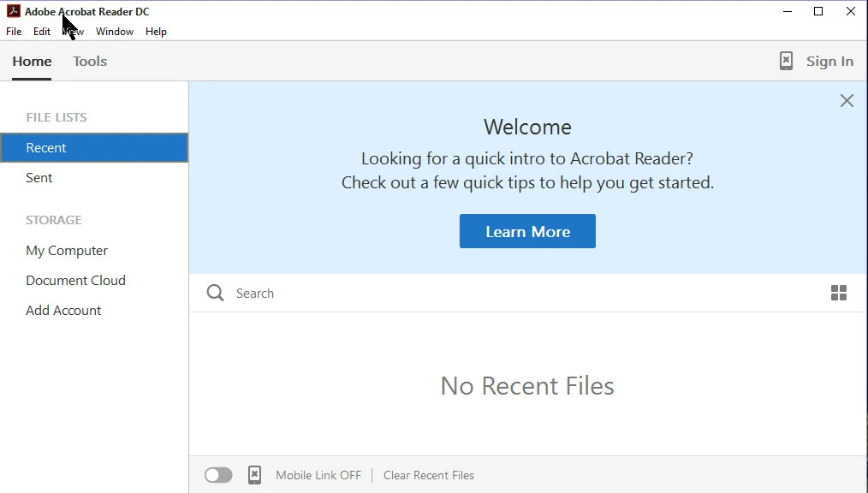Switch to the Home tab
868x493 pixels.
(x=32, y=61)
